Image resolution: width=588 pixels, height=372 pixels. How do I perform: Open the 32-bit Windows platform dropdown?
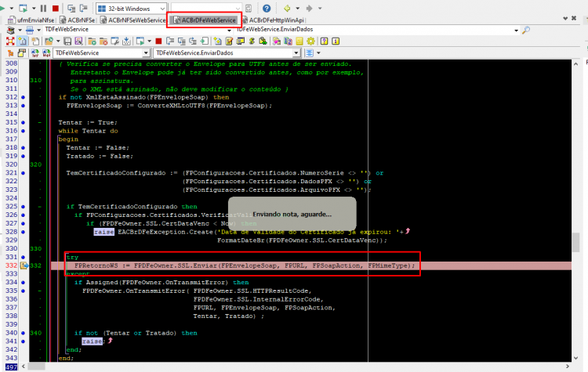click(x=131, y=9)
